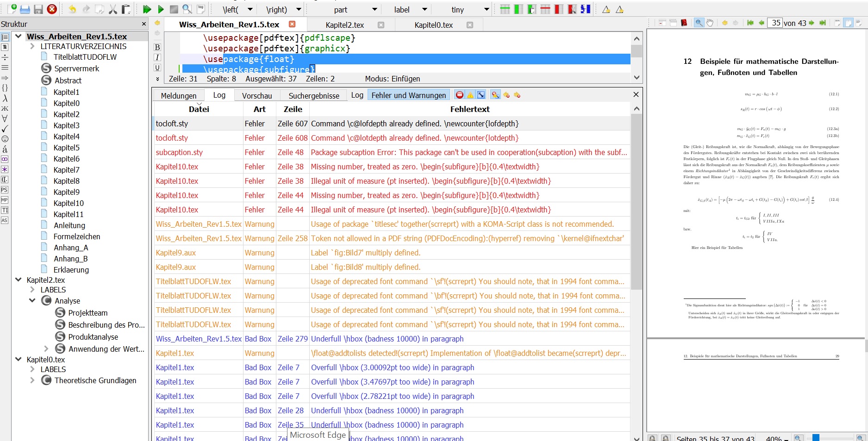This screenshot has width=868, height=441.
Task: Open the label reference dropdown
Action: point(424,10)
